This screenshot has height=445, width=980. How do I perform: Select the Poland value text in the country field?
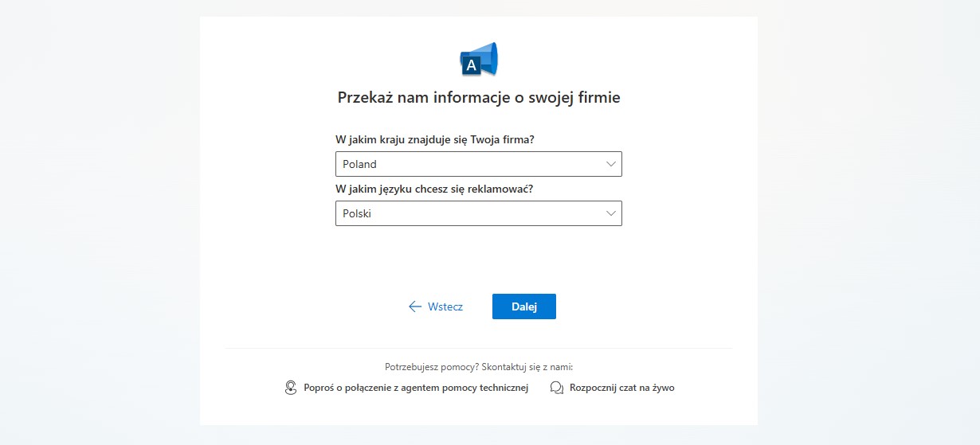pyautogui.click(x=359, y=164)
